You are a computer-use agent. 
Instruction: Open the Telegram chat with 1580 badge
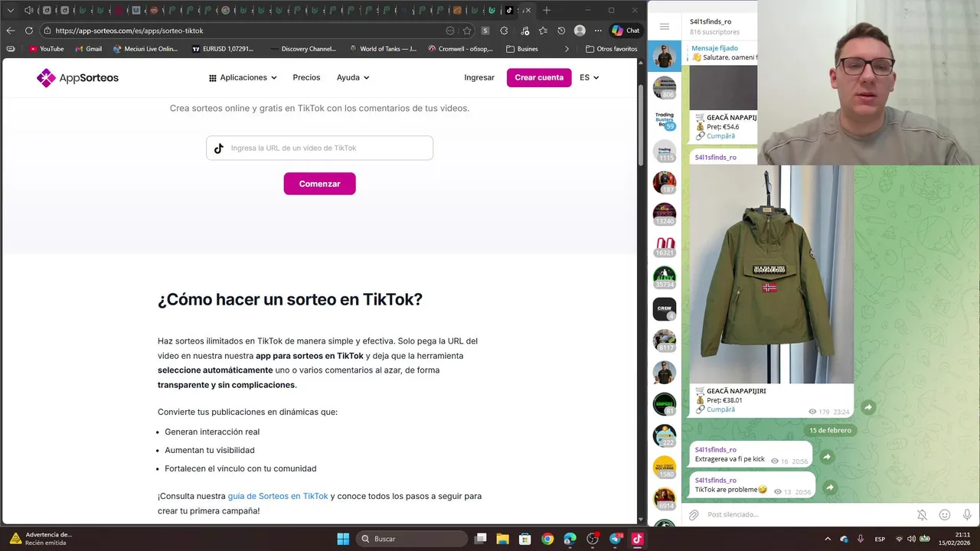coord(665,468)
